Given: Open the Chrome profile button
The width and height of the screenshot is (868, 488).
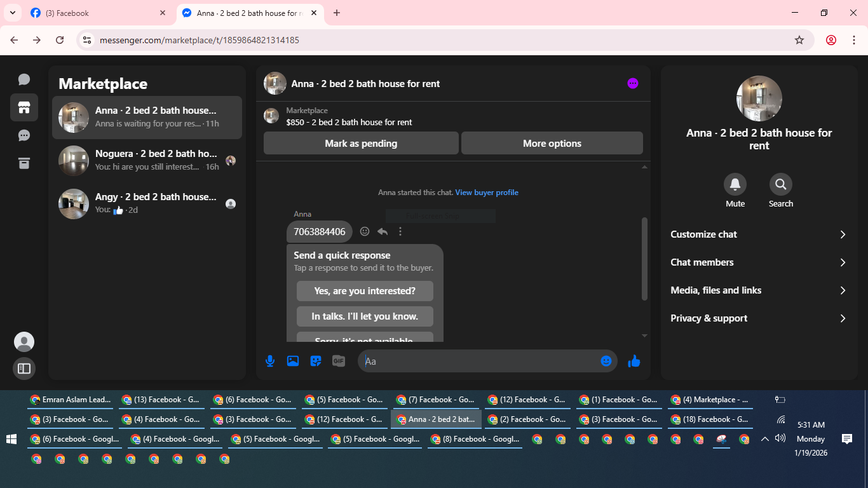Looking at the screenshot, I should point(831,40).
